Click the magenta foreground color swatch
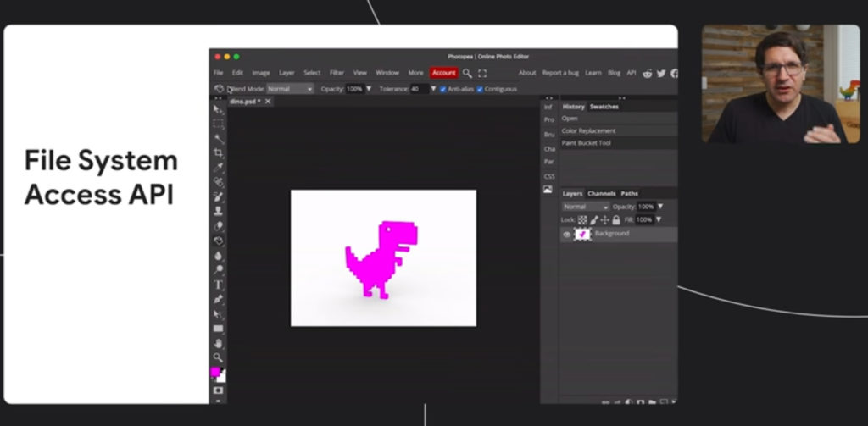The width and height of the screenshot is (868, 426). click(x=214, y=372)
